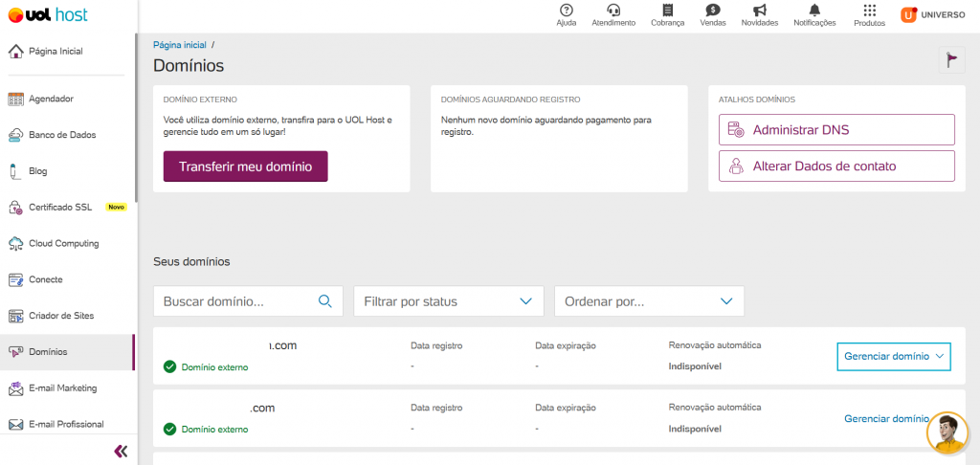Click the Buscar domínio search field

point(237,301)
